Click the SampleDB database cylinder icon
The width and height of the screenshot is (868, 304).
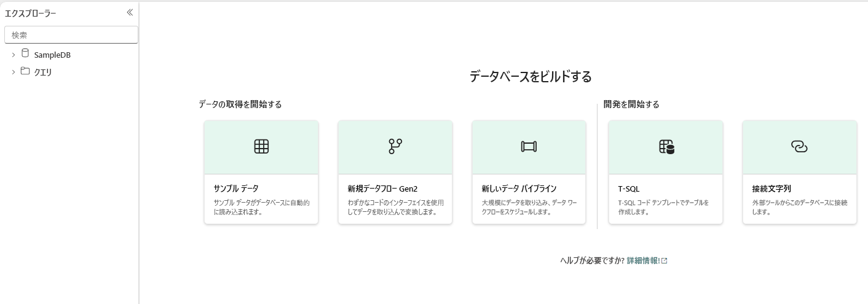click(x=25, y=53)
